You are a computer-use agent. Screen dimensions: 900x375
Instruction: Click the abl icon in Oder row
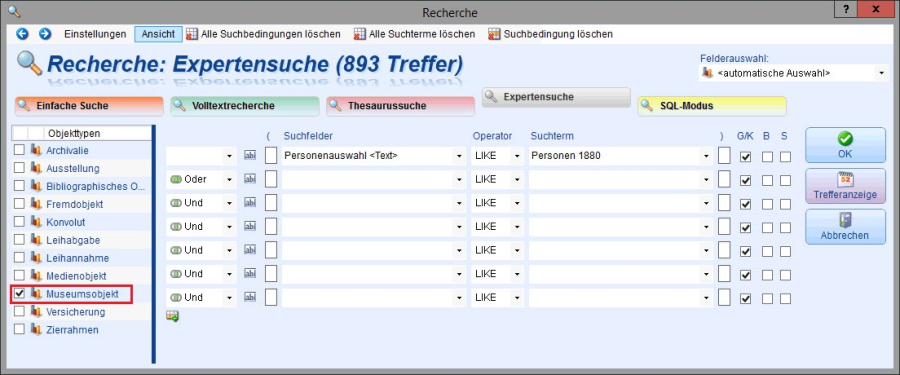[x=250, y=179]
